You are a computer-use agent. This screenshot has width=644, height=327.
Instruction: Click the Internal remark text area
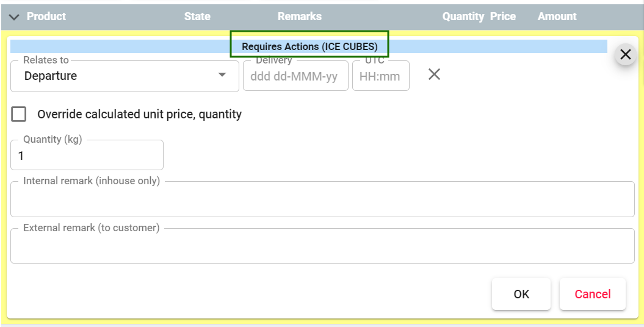click(x=322, y=199)
